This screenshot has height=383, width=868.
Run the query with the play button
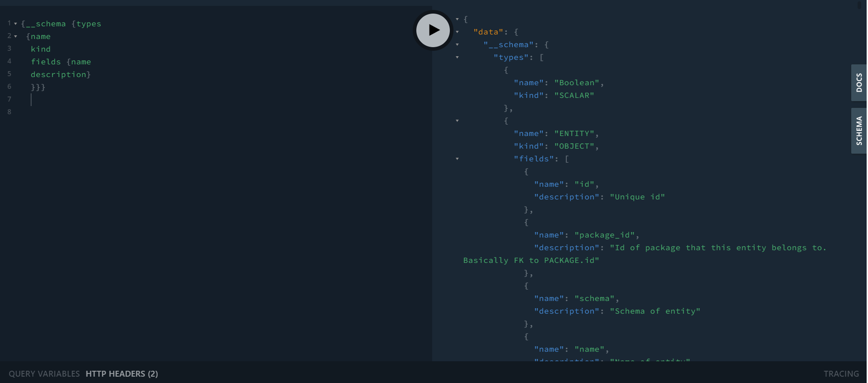pos(433,30)
